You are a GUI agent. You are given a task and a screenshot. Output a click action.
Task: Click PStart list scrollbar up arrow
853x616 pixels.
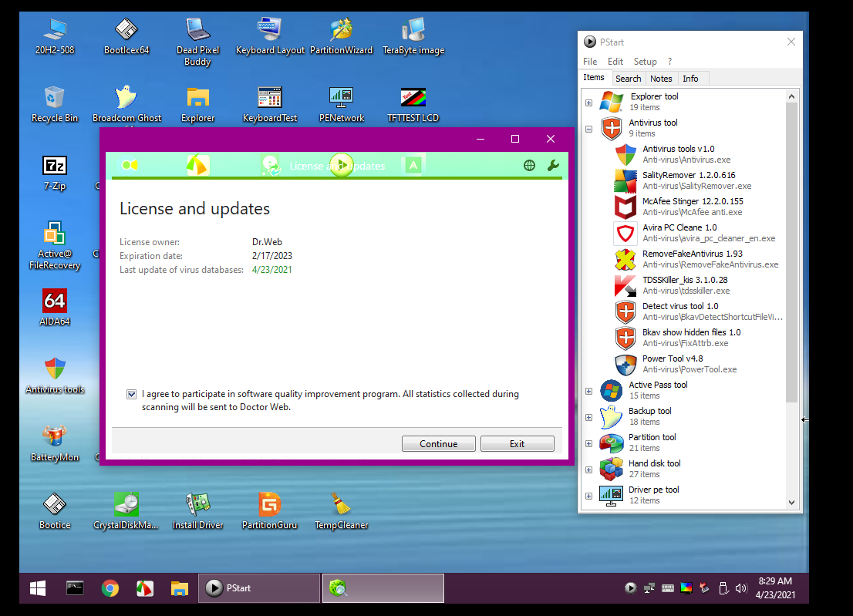791,96
